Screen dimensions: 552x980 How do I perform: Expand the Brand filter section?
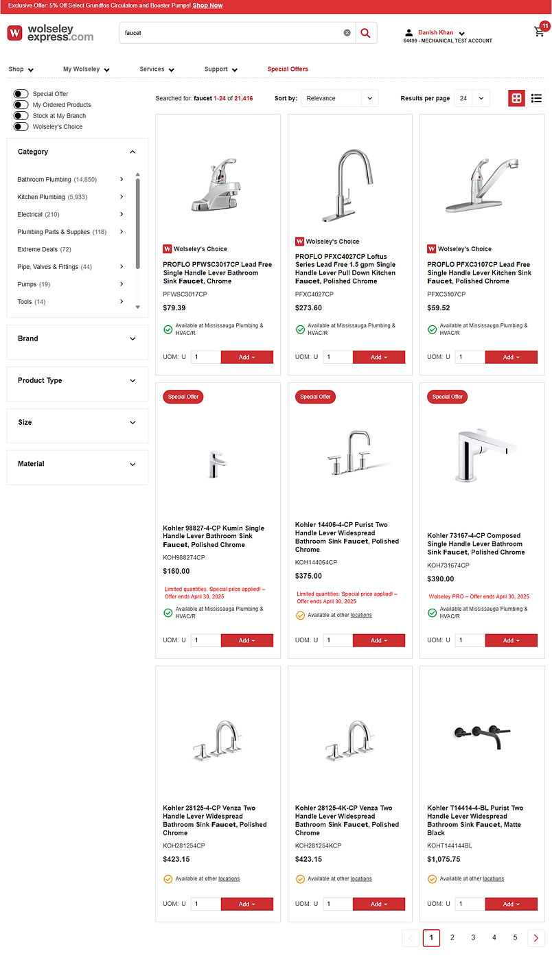[x=77, y=339]
